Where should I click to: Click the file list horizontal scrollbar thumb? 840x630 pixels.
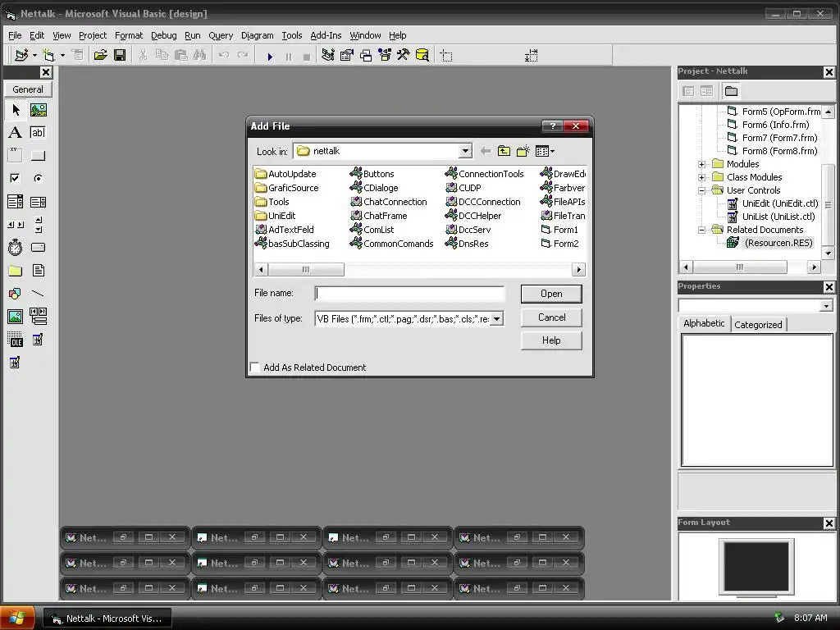pos(306,269)
